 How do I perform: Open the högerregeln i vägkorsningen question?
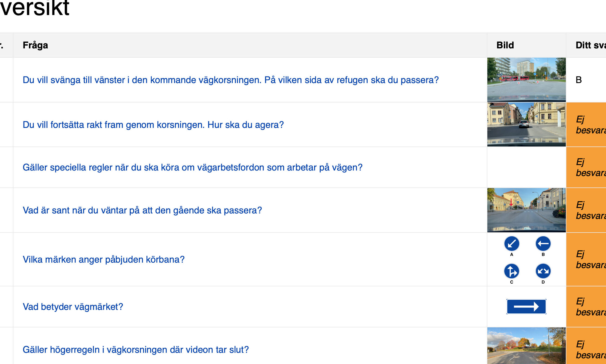point(136,350)
